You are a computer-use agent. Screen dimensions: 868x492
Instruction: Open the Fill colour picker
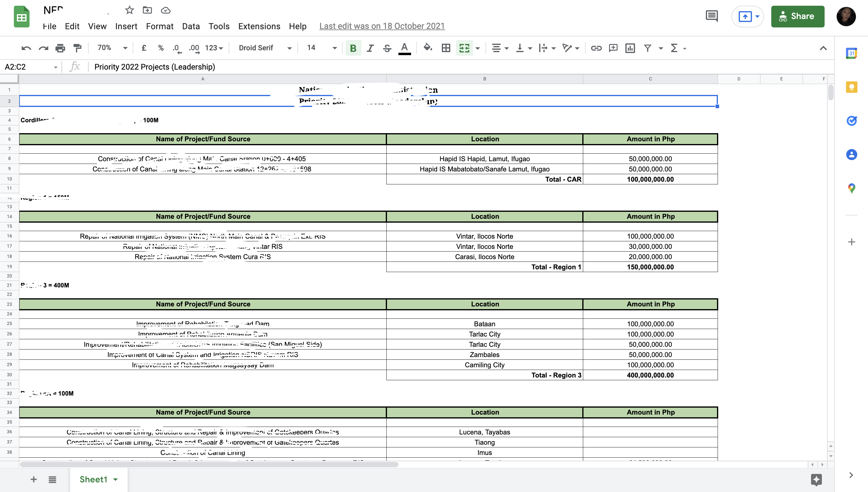(428, 48)
